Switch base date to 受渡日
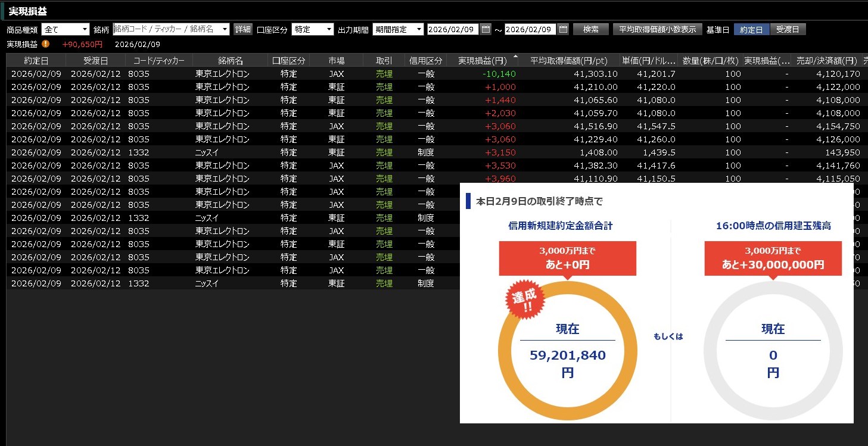Viewport: 868px width, 446px height. click(x=788, y=29)
